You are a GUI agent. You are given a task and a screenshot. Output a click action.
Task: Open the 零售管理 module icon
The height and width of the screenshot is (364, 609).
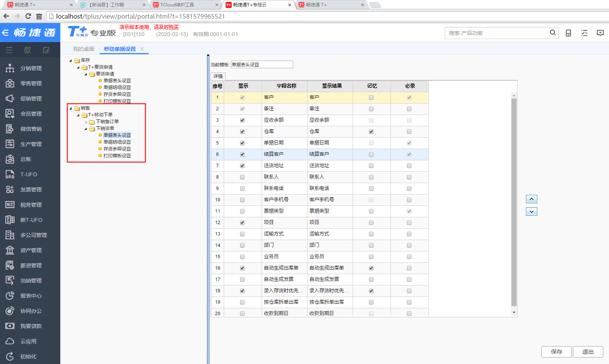(x=10, y=83)
